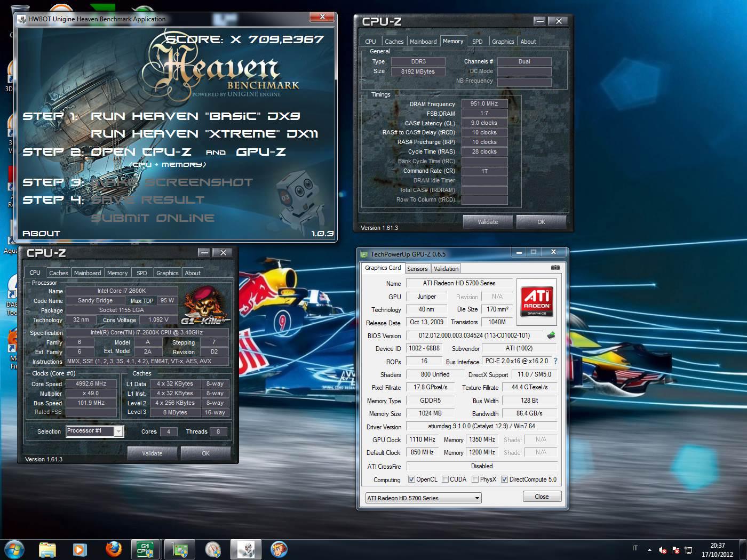Open the network tray icon
Image resolution: width=747 pixels, height=560 pixels.
(x=688, y=550)
